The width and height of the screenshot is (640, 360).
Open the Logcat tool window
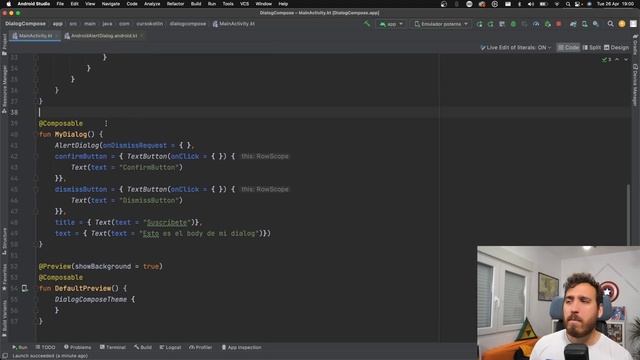[170, 347]
